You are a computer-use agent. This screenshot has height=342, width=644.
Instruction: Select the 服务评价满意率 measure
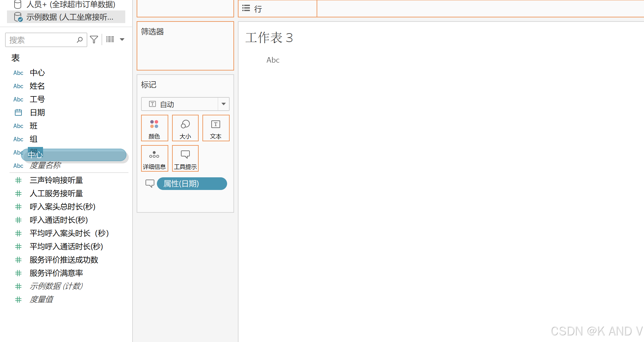click(x=56, y=273)
